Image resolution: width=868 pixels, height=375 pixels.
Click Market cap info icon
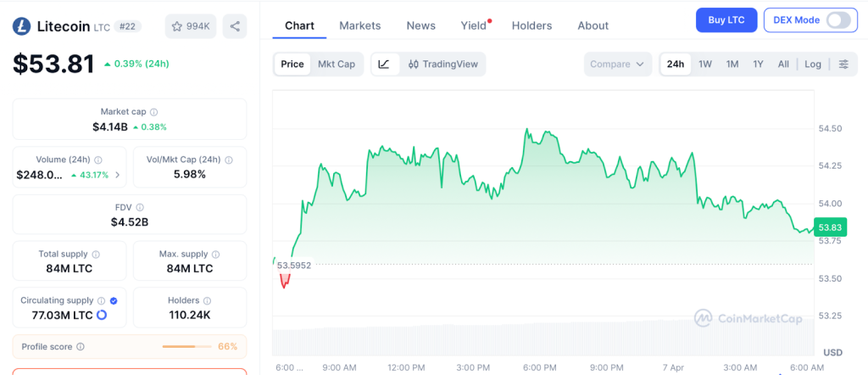pos(153,112)
